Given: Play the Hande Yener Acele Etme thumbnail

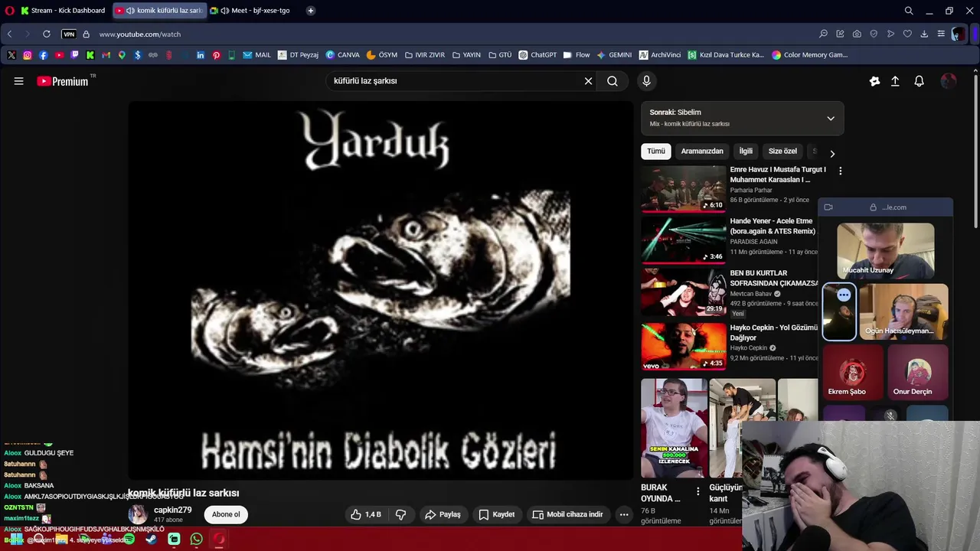Looking at the screenshot, I should click(683, 240).
